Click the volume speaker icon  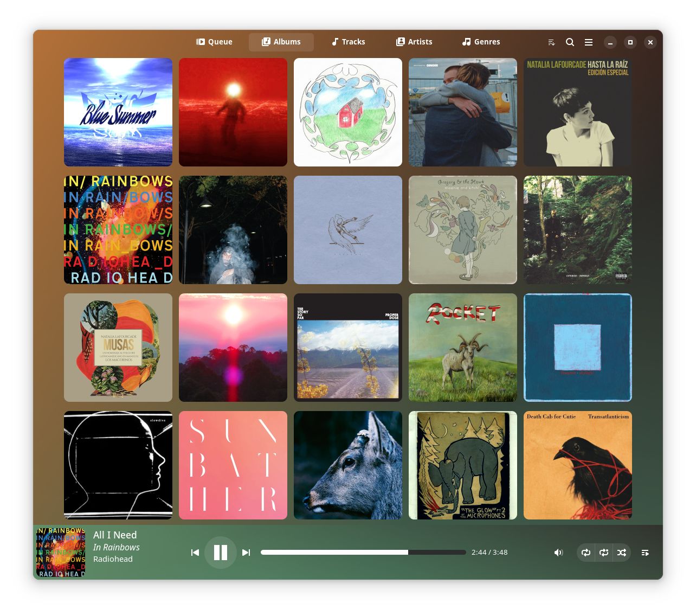pyautogui.click(x=558, y=552)
